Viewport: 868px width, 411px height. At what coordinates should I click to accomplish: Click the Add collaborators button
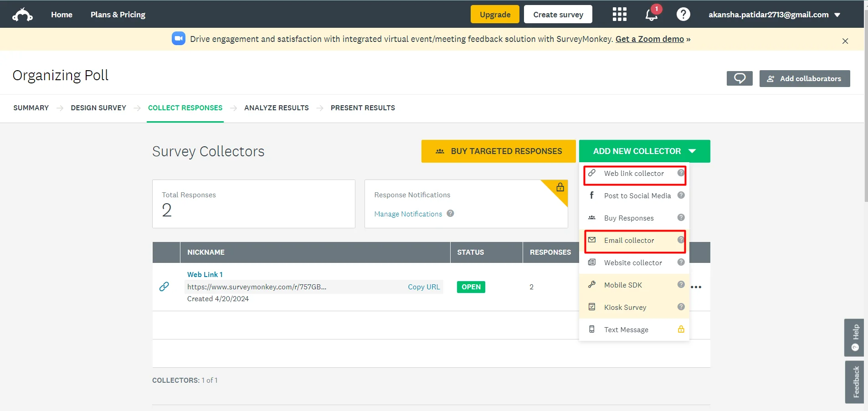coord(805,78)
